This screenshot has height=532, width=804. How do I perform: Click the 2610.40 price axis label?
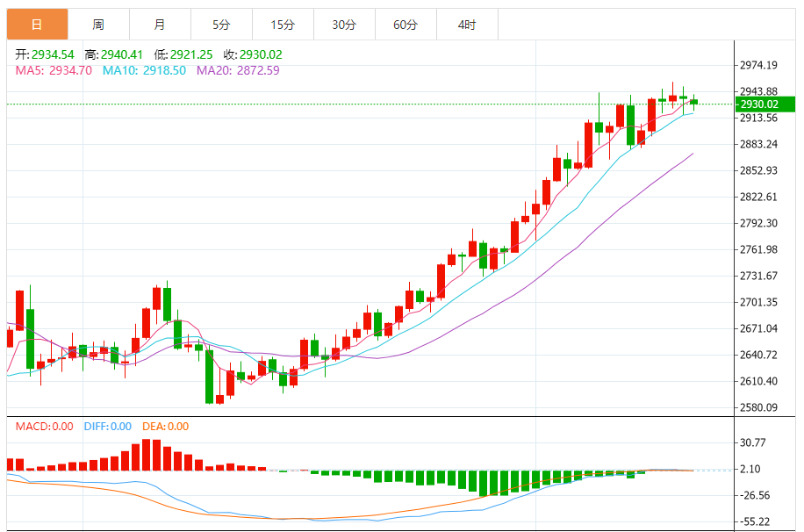[758, 381]
